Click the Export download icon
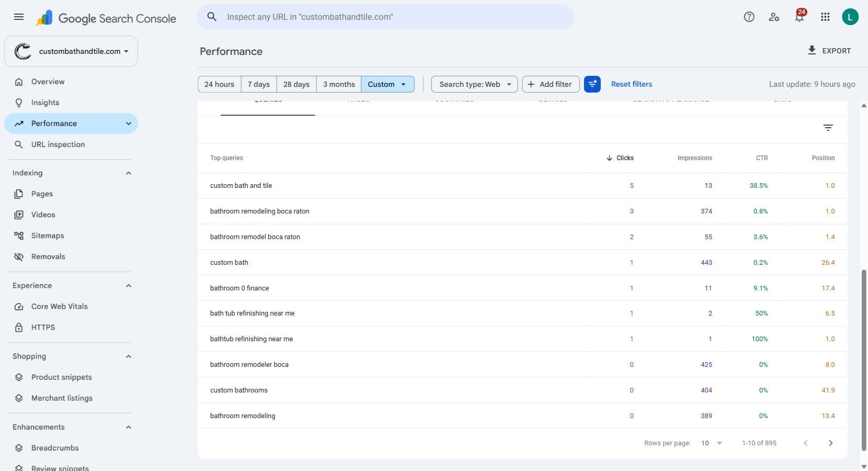The image size is (868, 471). click(x=812, y=50)
